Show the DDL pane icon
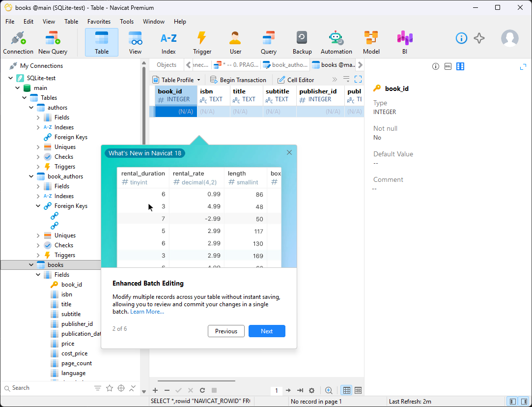 coord(448,66)
